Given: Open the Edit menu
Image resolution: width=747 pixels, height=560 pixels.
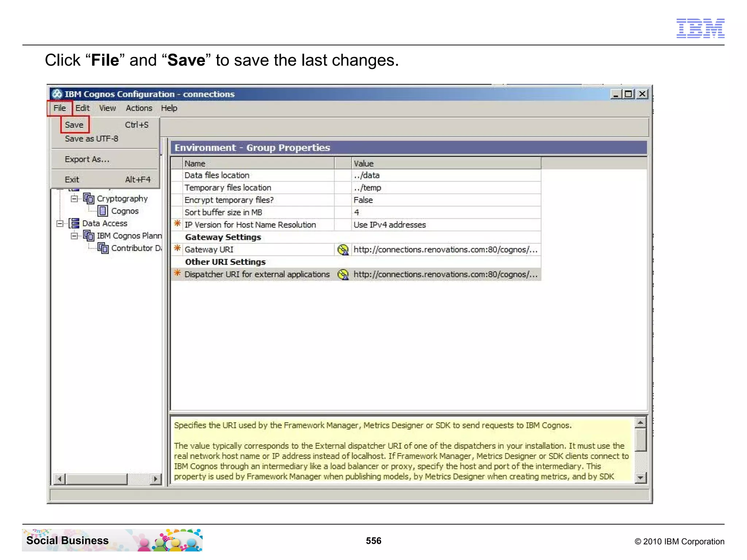Looking at the screenshot, I should click(82, 108).
